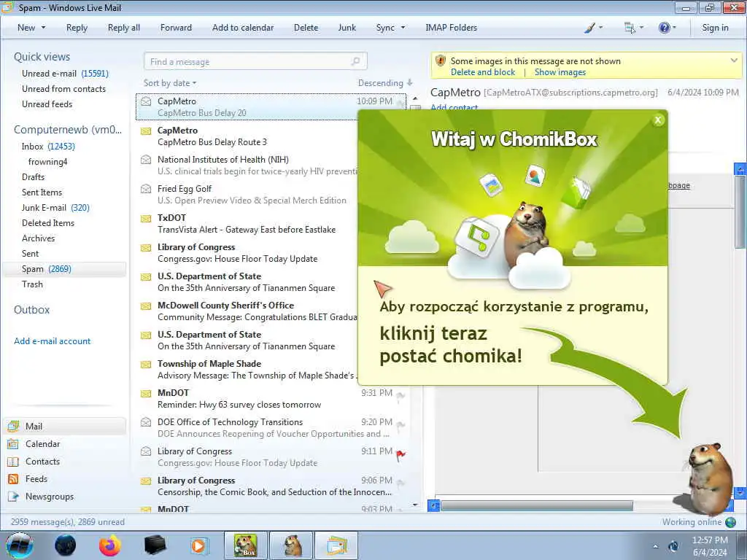Open the Sort by date dropdown
Screen dimensions: 747x560
(170, 83)
